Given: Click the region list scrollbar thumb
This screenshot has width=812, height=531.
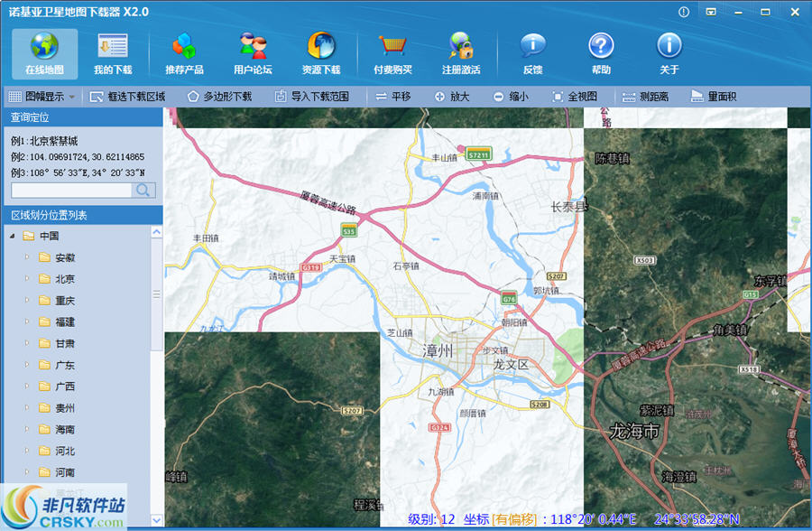Looking at the screenshot, I should click(x=156, y=294).
